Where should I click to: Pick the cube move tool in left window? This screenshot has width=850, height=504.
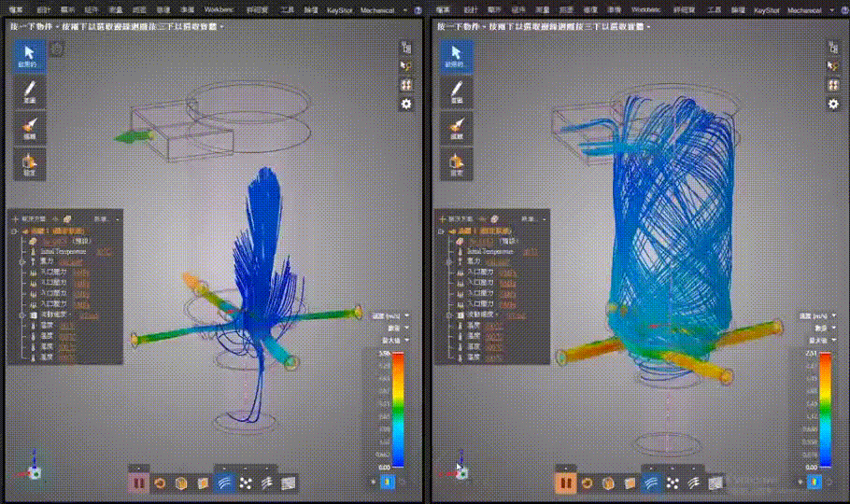coord(29,163)
